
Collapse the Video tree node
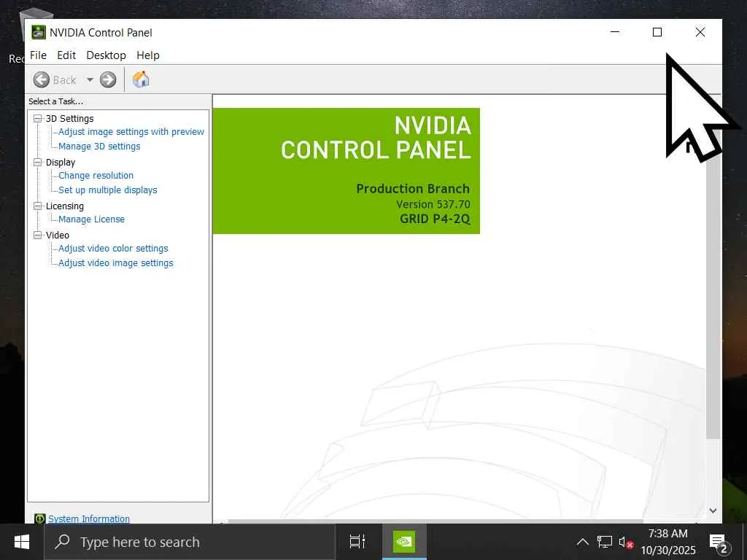(38, 236)
